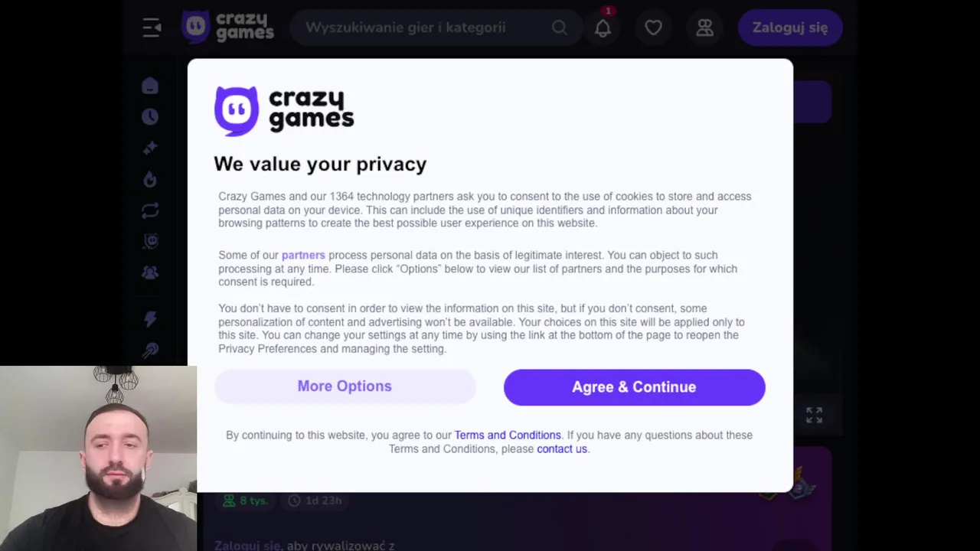Click the sidebar loop arrows icon
Image resolution: width=980 pixels, height=551 pixels.
(150, 210)
